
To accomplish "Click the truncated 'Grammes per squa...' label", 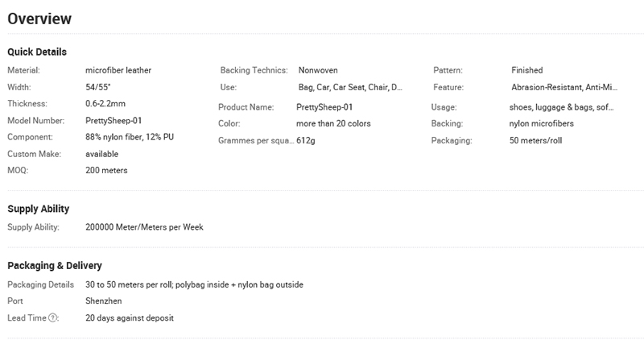I will click(x=256, y=141).
